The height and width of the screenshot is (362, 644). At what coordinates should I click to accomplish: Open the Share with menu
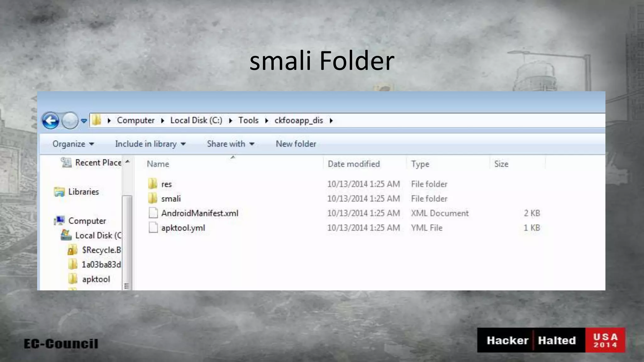point(230,144)
